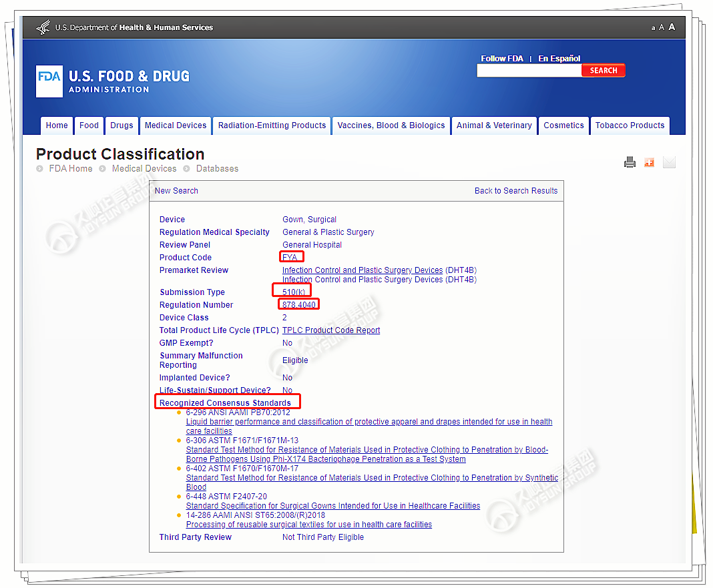Click 'Recognized Consensus Standards' label

point(225,403)
